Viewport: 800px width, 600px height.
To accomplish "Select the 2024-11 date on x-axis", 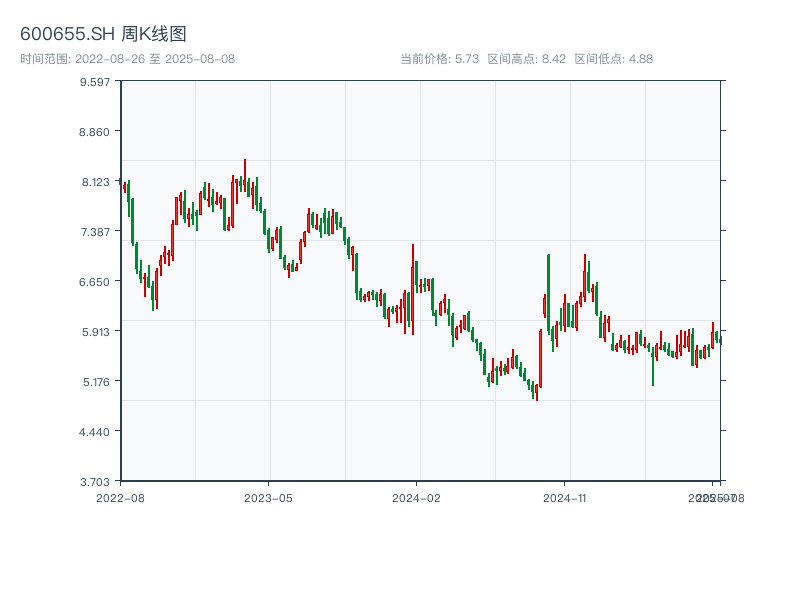I will pos(565,497).
